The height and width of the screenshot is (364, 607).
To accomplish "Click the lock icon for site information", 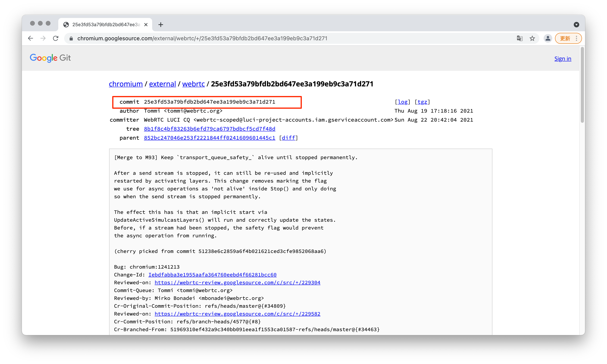I will (71, 38).
